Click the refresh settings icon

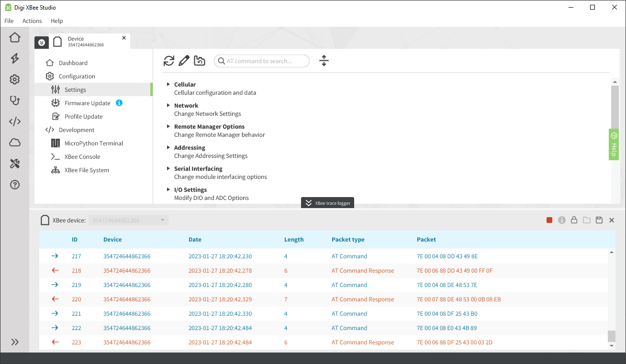pyautogui.click(x=169, y=61)
